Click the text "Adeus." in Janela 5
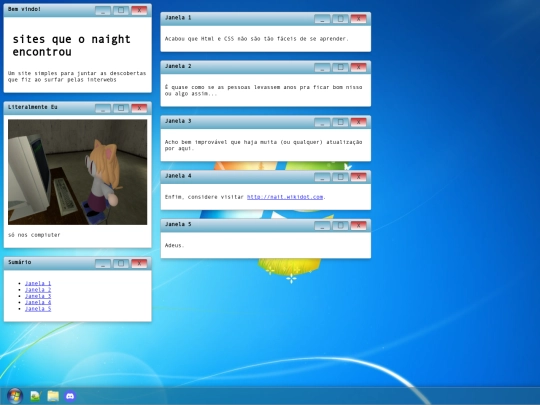The width and height of the screenshot is (540, 405). coord(174,245)
